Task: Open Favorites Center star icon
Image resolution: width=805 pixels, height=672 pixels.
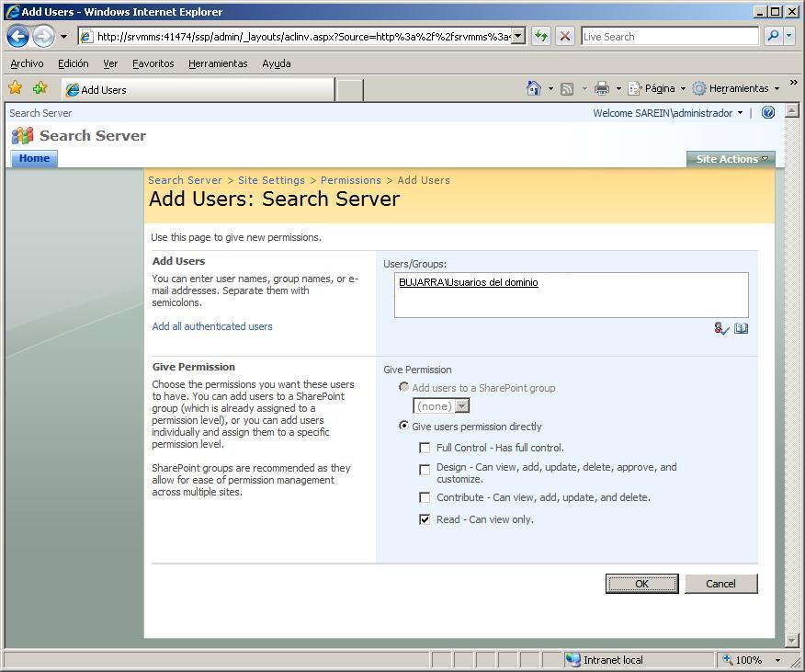Action: [16, 88]
